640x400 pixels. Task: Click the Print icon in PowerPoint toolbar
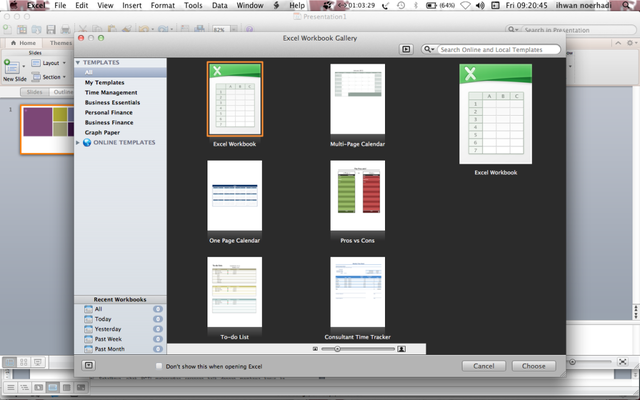65,29
